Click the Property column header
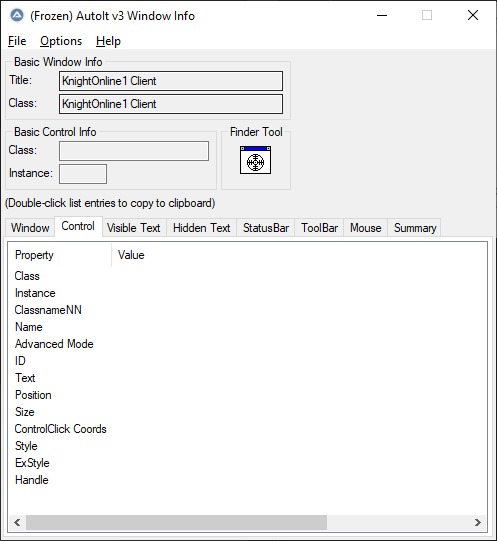 (59, 255)
